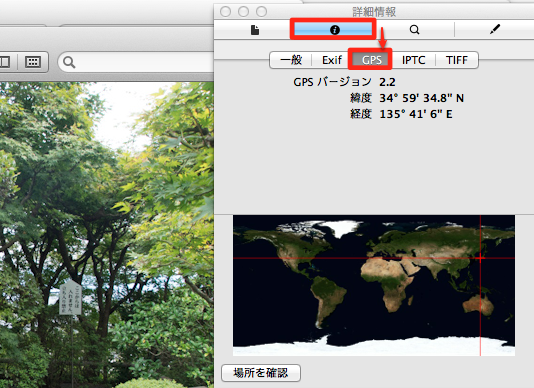Open the keywords magnifier inspector icon
The height and width of the screenshot is (388, 534).
point(414,30)
